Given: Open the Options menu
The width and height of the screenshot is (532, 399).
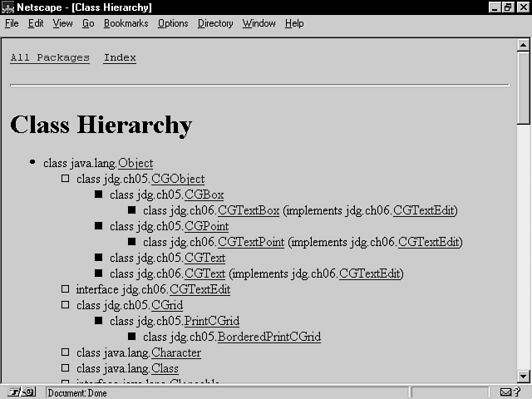Looking at the screenshot, I should pyautogui.click(x=173, y=23).
